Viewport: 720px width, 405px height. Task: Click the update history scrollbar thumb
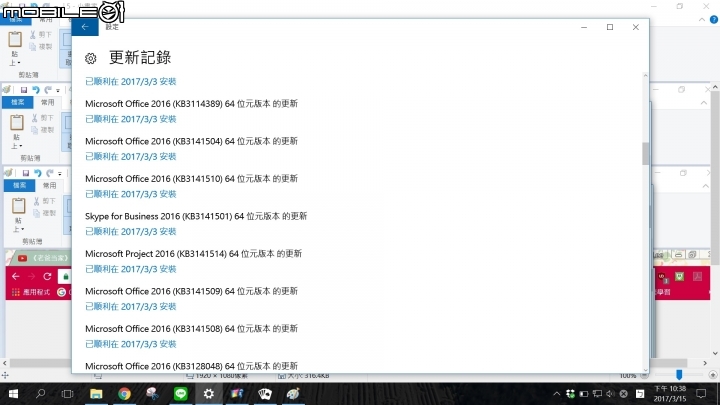tap(645, 153)
